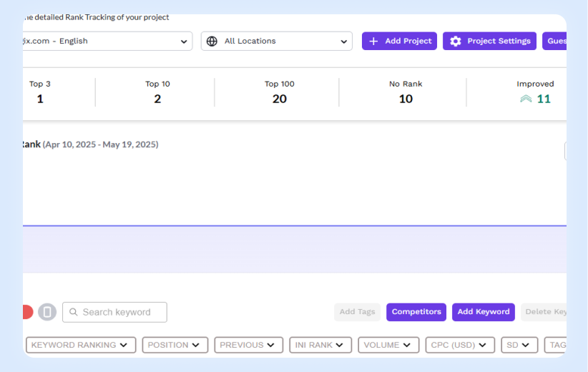
Task: Click the green Improved arrows icon
Action: click(x=526, y=99)
